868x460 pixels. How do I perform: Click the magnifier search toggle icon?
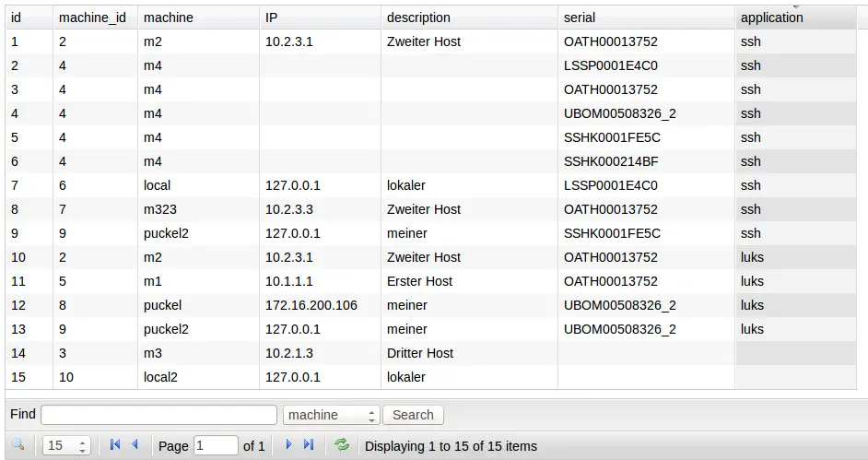[x=18, y=444]
